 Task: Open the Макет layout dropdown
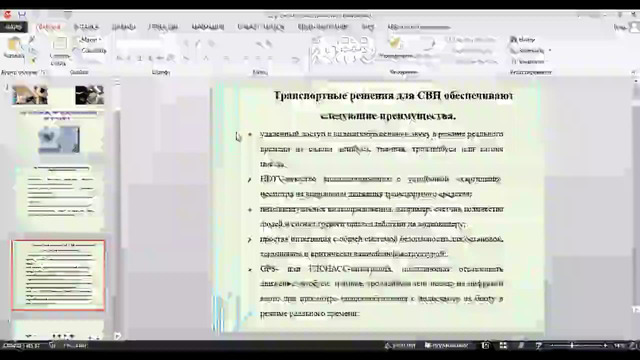pyautogui.click(x=91, y=40)
